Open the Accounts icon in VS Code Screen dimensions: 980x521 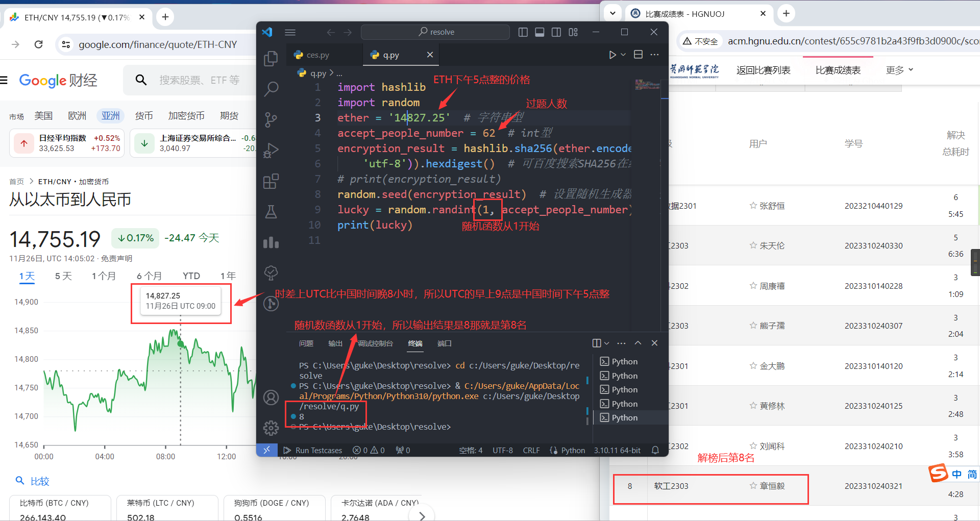[x=271, y=398]
